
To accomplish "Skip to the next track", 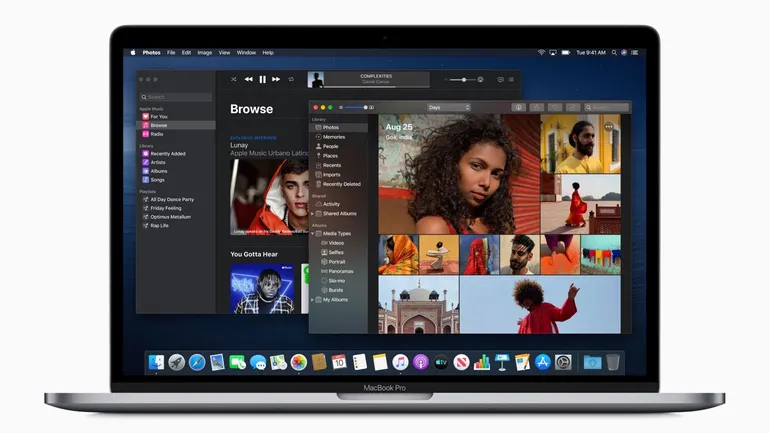I will [276, 79].
